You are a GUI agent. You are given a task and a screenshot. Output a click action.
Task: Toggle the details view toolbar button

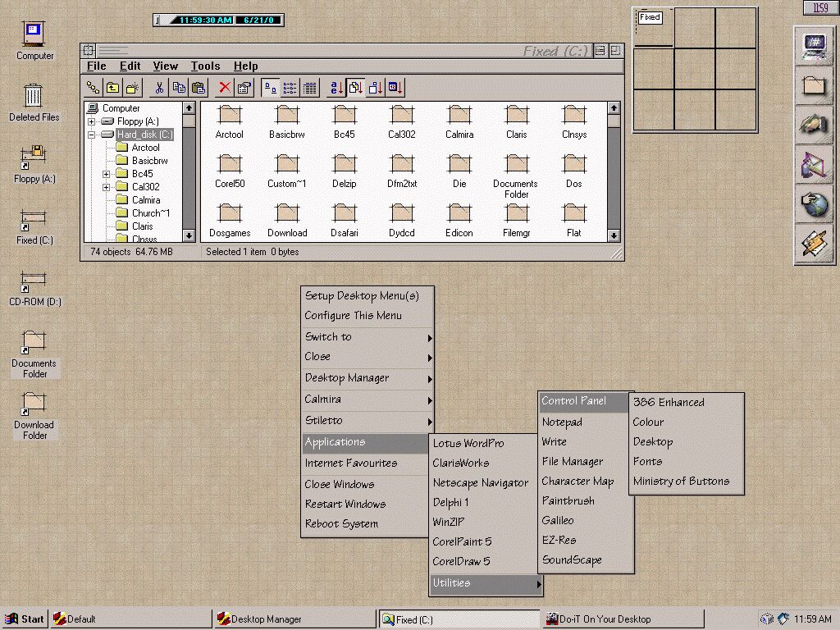point(309,88)
